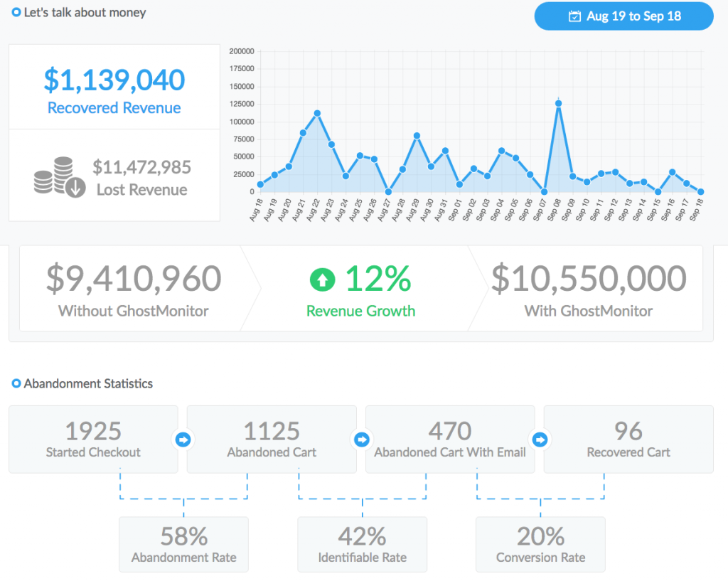Select the Recovered Cart 96 stat box
728x581 pixels.
(628, 439)
